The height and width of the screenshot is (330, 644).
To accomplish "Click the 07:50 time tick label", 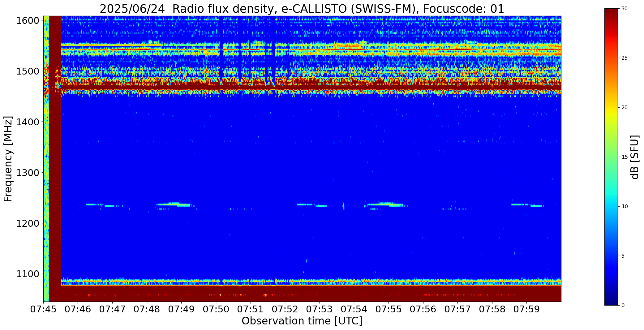I will (216, 309).
